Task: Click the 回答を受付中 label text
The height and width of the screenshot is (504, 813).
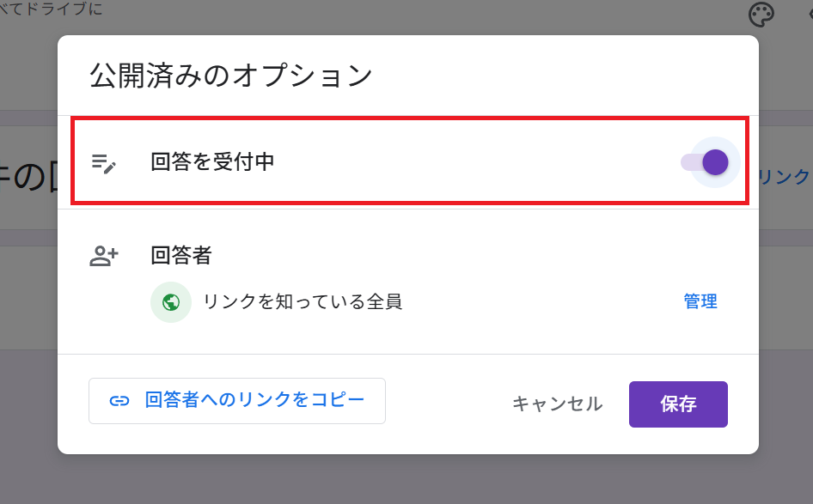Action: (x=212, y=162)
